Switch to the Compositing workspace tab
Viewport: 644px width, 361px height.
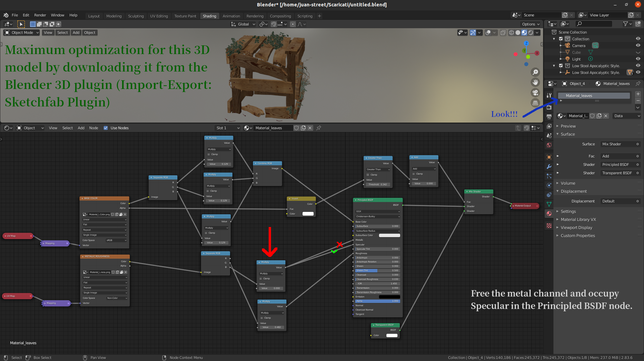click(x=280, y=16)
